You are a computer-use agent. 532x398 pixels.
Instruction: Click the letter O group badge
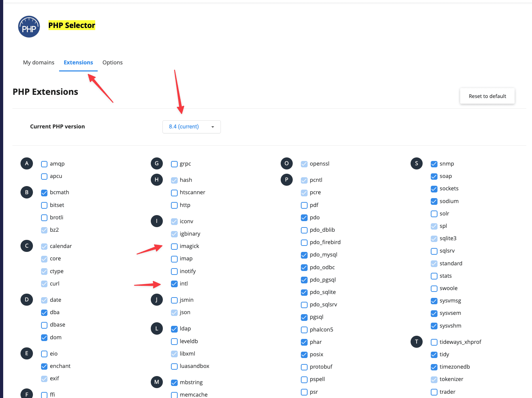click(x=286, y=163)
